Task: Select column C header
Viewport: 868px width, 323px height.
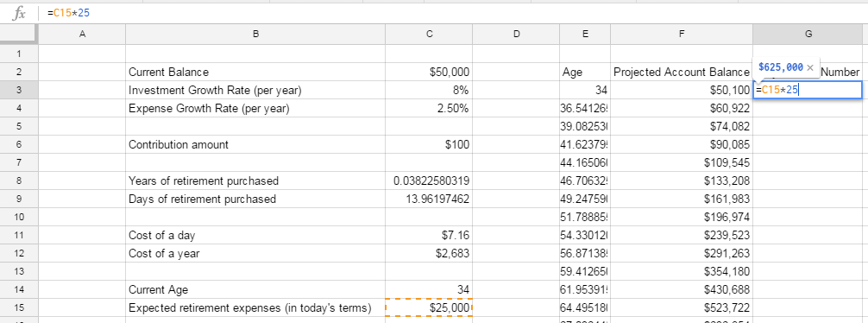Action: coord(429,35)
